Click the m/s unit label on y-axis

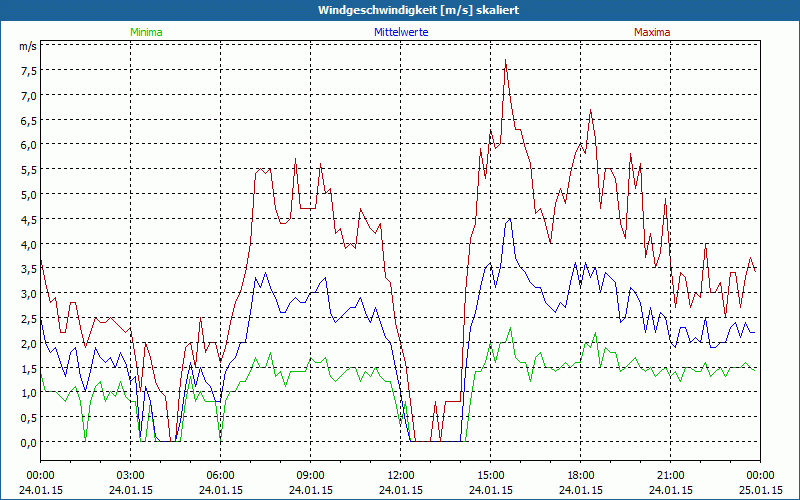tap(27, 47)
